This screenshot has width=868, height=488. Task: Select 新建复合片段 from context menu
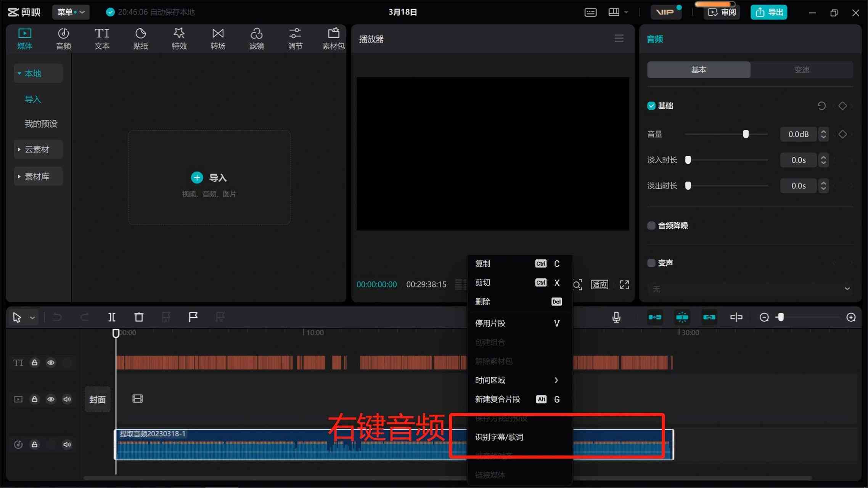coord(498,399)
